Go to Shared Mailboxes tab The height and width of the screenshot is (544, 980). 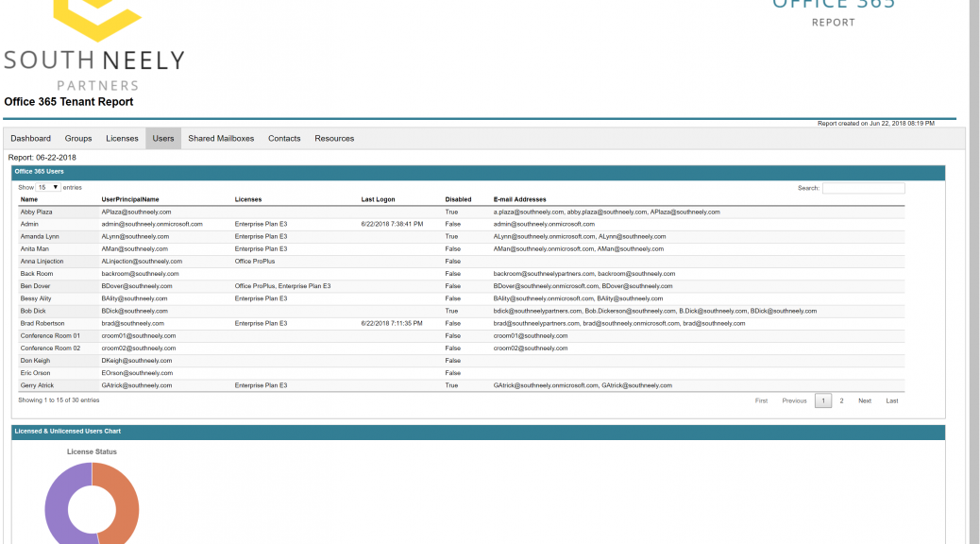pyautogui.click(x=221, y=138)
